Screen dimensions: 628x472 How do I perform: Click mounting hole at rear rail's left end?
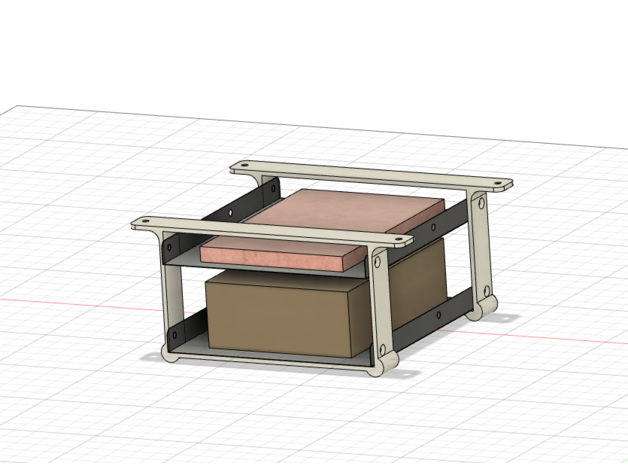pos(241,166)
